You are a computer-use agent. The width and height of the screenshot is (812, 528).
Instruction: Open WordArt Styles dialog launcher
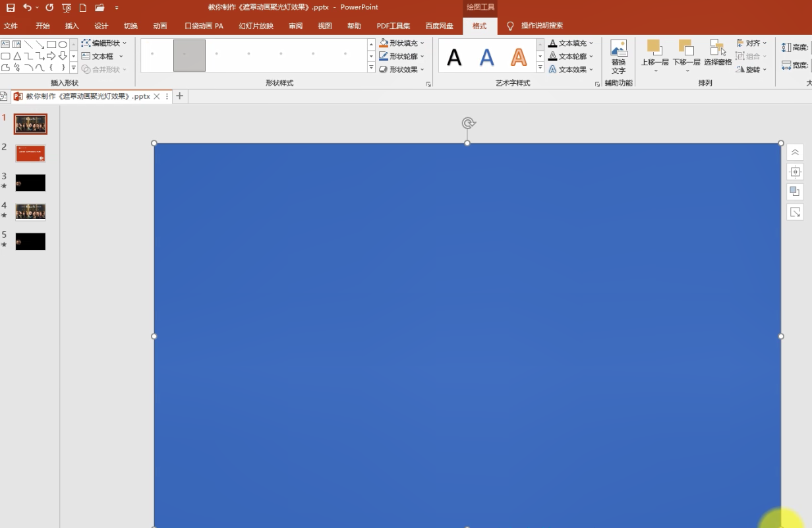coord(598,84)
